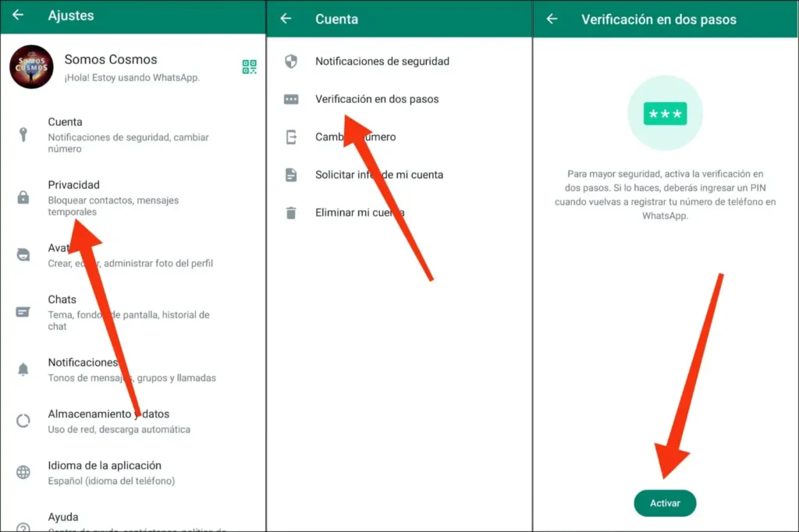
Task: Select Verificación en dos pasos option
Action: pos(399,99)
